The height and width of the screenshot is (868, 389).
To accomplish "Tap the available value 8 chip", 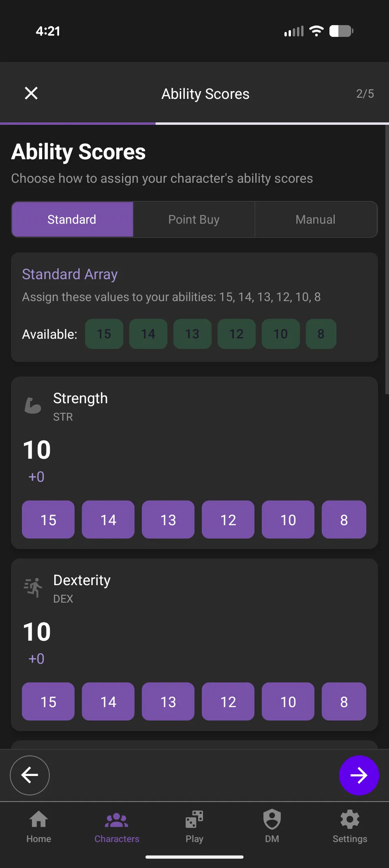I will 321,334.
